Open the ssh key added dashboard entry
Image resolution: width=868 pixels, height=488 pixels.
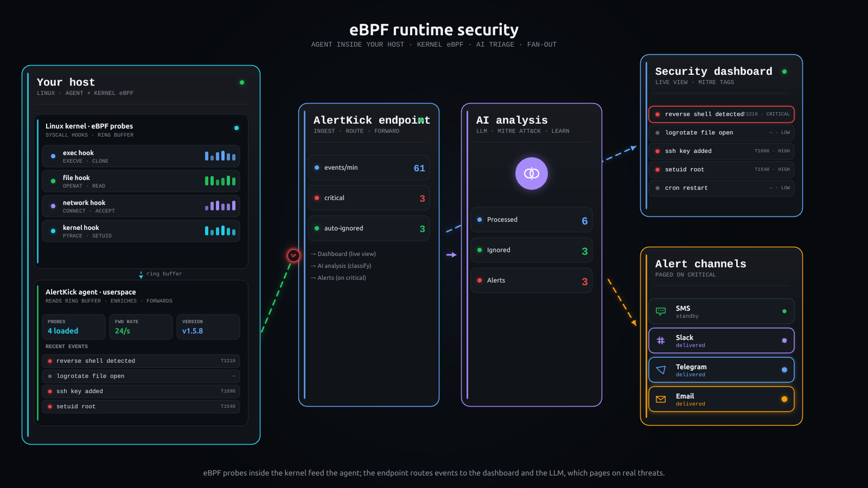pos(722,151)
